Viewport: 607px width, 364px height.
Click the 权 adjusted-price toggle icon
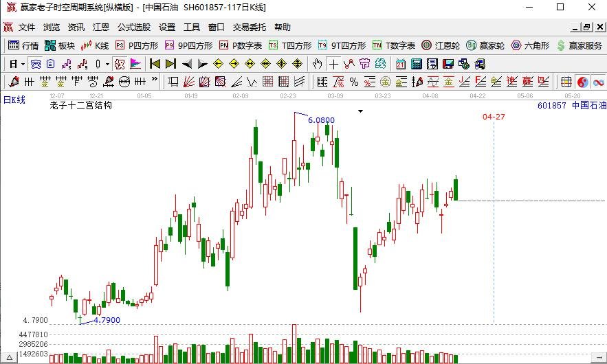120,64
